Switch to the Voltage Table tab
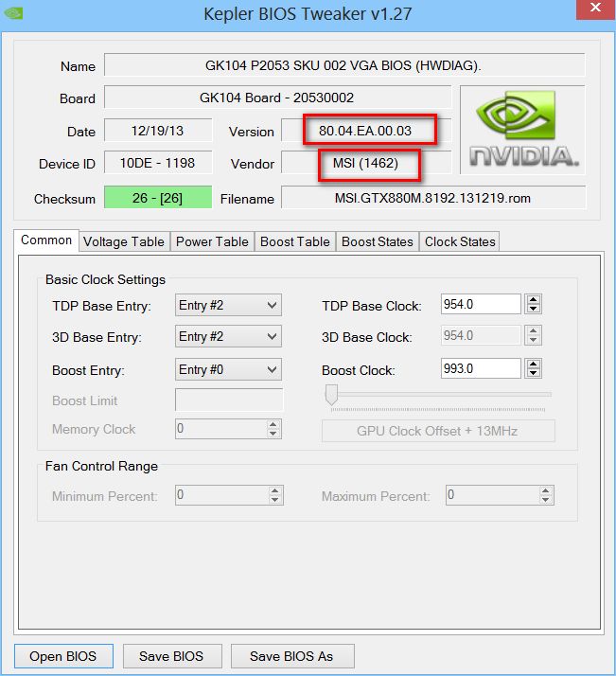Screen dimensions: 616x676 124,241
